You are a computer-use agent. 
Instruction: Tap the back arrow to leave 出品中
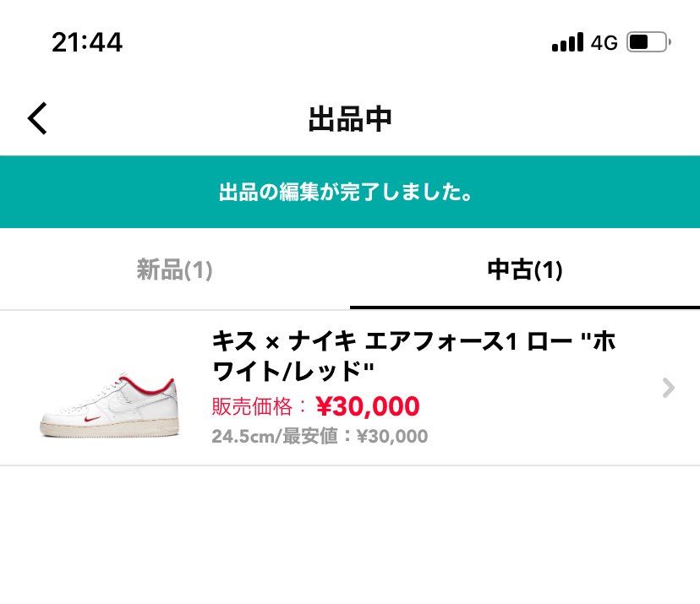point(37,117)
